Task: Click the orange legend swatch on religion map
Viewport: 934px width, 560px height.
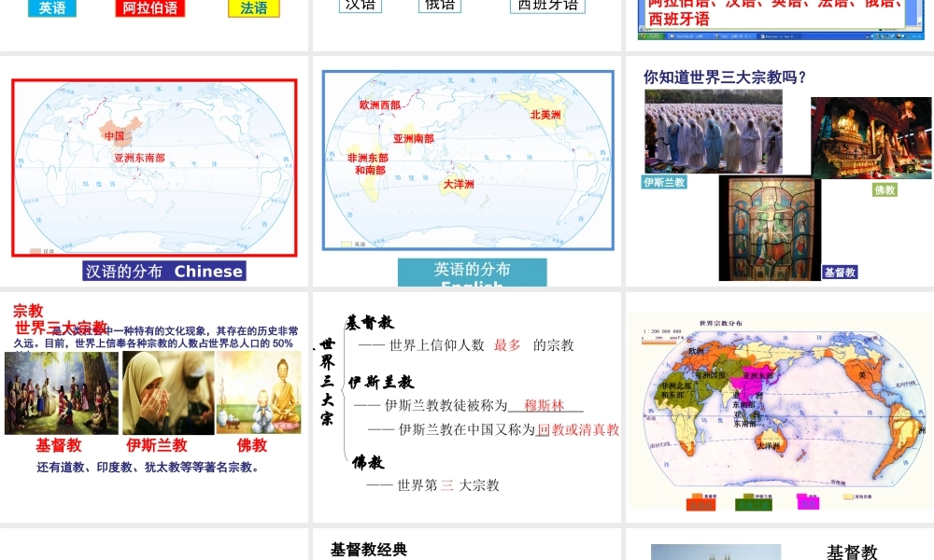Action: point(700,505)
